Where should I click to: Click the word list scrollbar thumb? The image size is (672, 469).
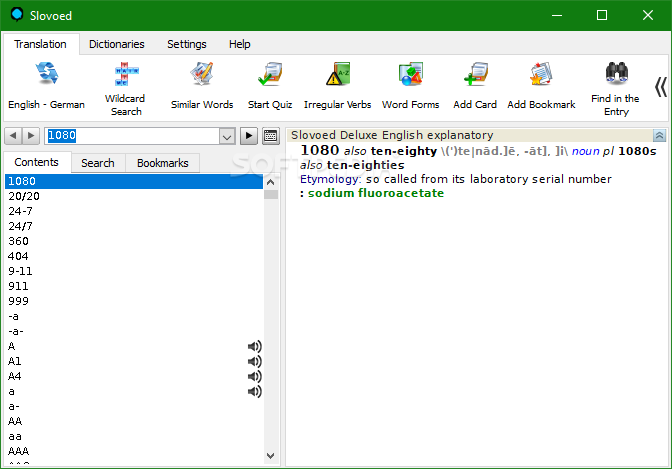pyautogui.click(x=271, y=195)
